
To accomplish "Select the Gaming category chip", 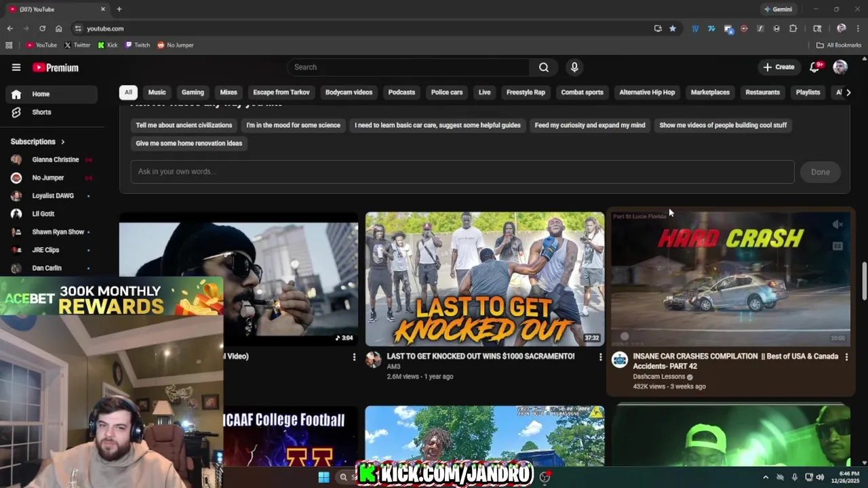I will tap(193, 92).
